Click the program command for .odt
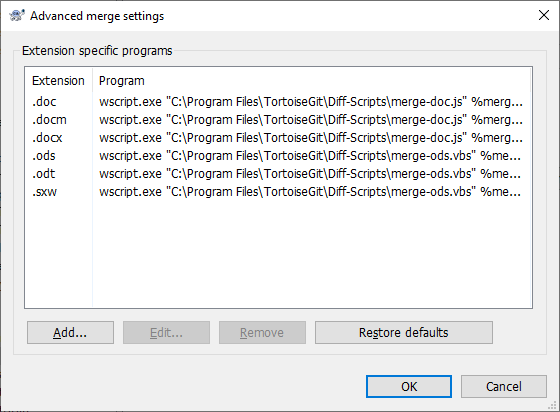 coord(310,174)
